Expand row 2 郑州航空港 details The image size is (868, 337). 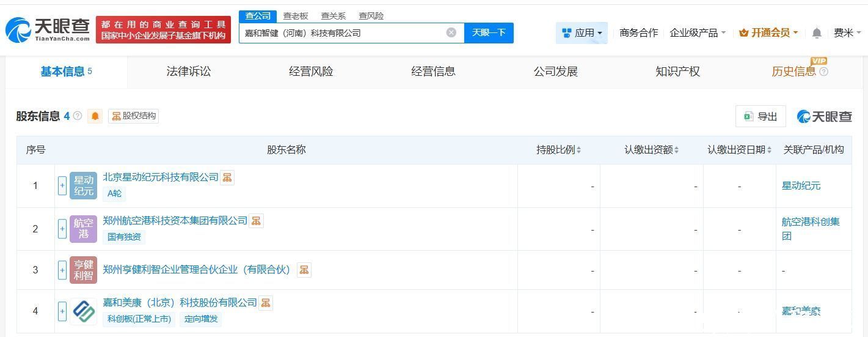(x=62, y=229)
